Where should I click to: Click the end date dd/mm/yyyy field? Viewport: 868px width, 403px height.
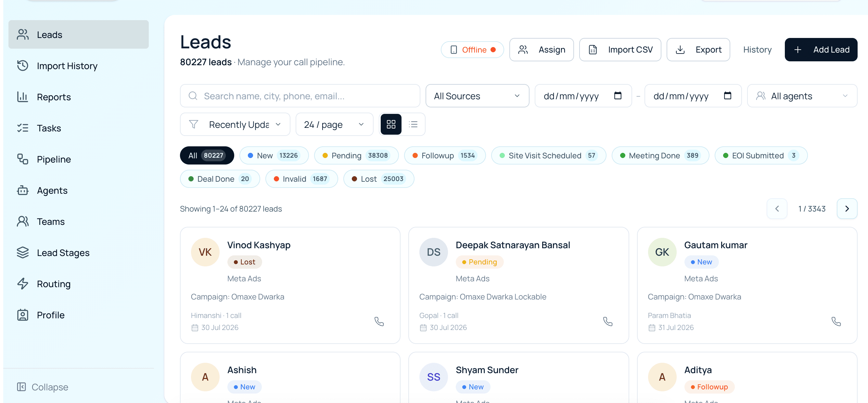point(693,96)
